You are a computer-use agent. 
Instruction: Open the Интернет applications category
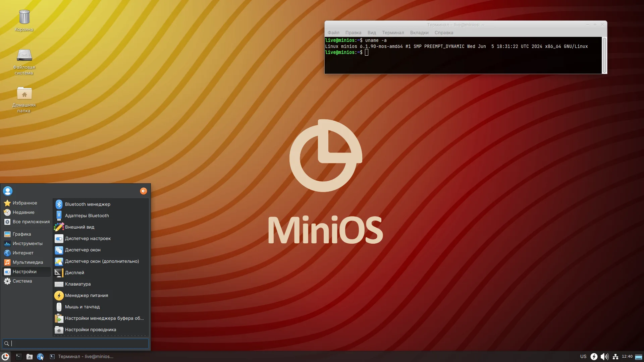click(x=23, y=253)
